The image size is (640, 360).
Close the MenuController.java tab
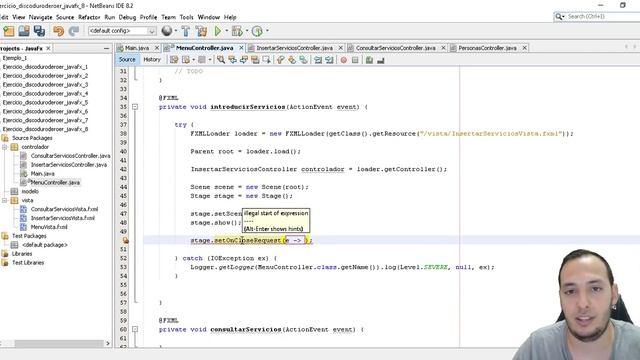point(241,48)
